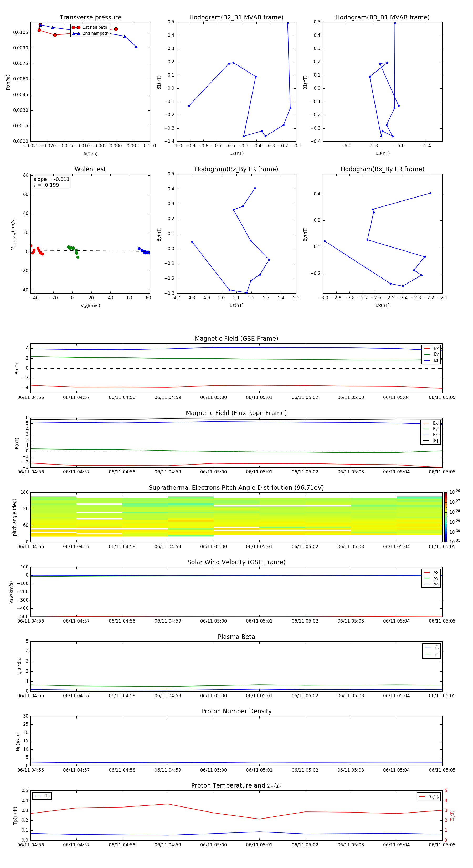Click the 'B2(nT)' x-axis label
The image size is (473, 868).
(x=236, y=153)
